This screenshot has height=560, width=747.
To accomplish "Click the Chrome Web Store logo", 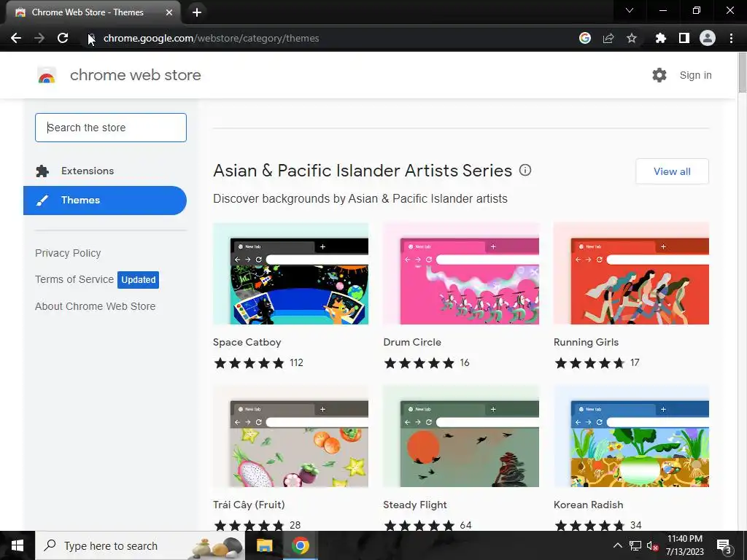I will click(x=47, y=75).
